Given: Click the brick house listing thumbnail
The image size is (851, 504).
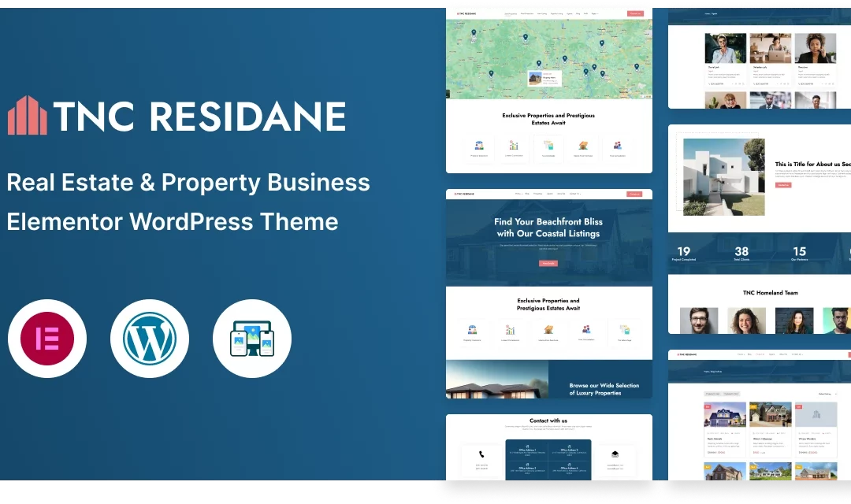Looking at the screenshot, I should point(770,416).
